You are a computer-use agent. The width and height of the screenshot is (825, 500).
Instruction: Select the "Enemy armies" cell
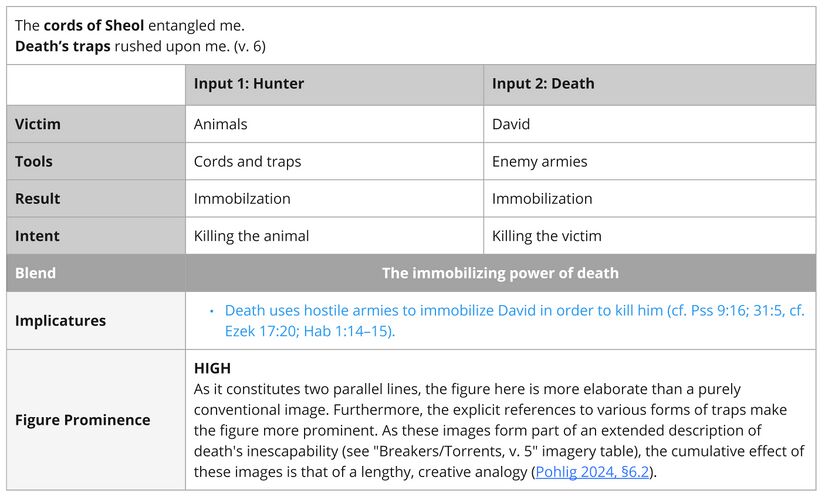click(540, 161)
